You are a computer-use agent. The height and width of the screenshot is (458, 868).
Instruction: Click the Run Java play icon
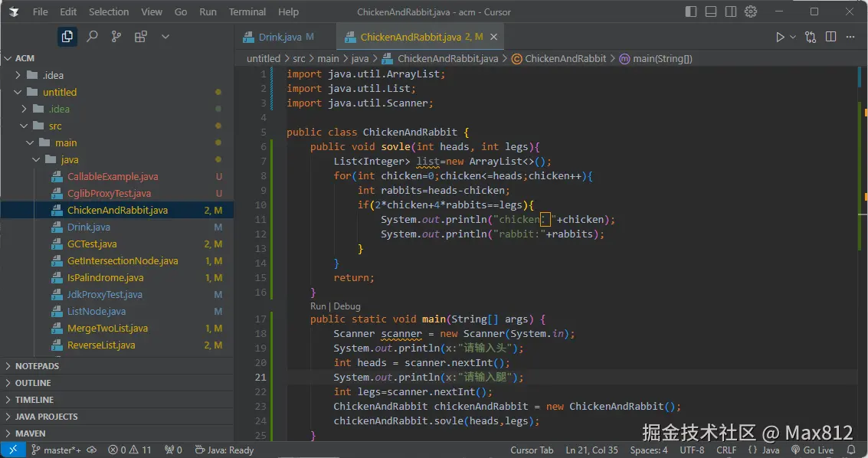point(780,37)
